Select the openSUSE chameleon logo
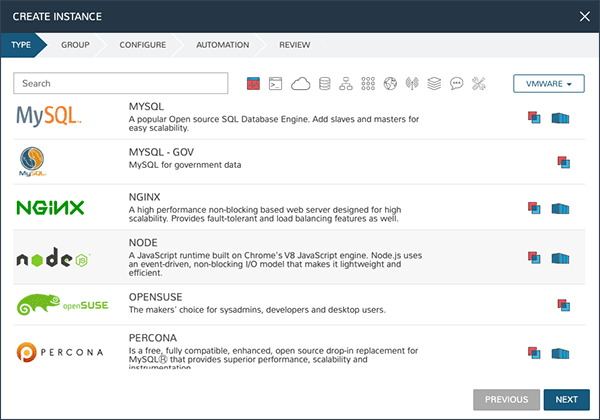The image size is (600, 420). tap(63, 304)
